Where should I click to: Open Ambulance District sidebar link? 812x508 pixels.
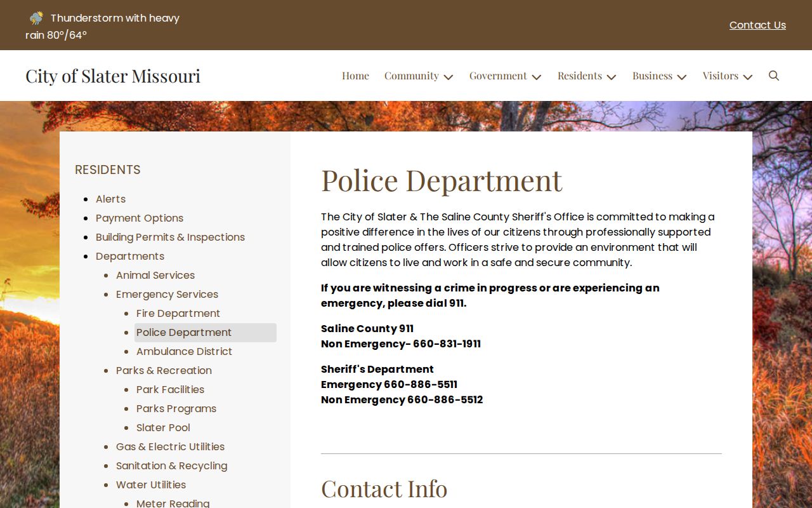pyautogui.click(x=184, y=351)
